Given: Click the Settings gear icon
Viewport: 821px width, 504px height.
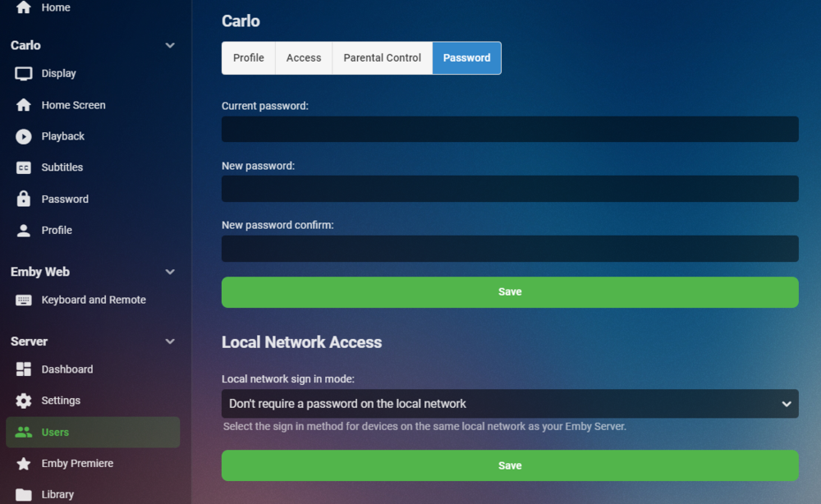Looking at the screenshot, I should pos(24,401).
